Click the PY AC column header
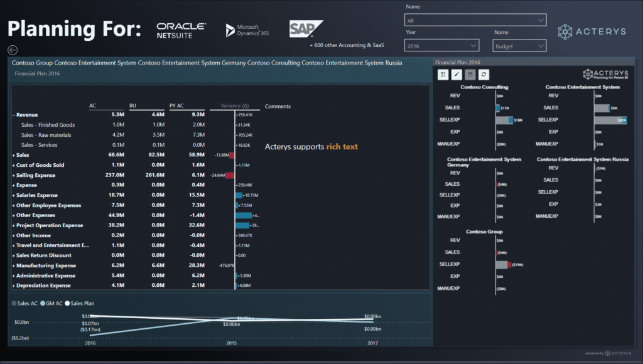643x364 pixels. 176,106
